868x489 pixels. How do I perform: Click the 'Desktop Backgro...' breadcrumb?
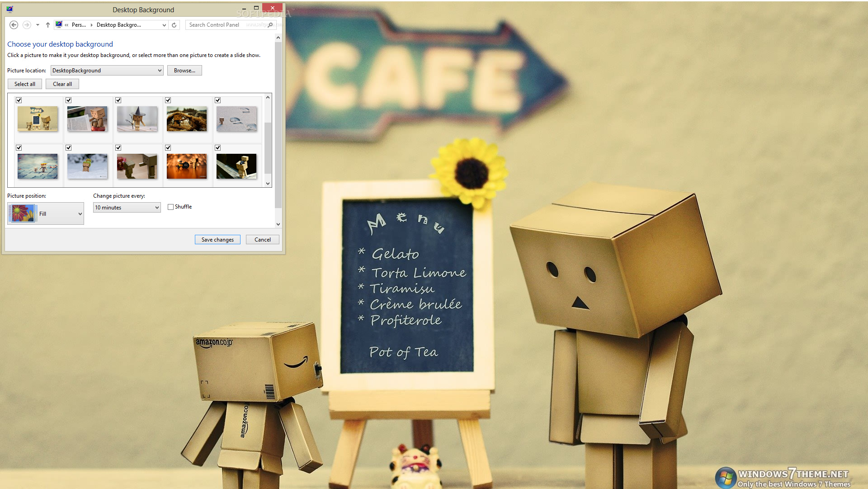click(x=118, y=25)
